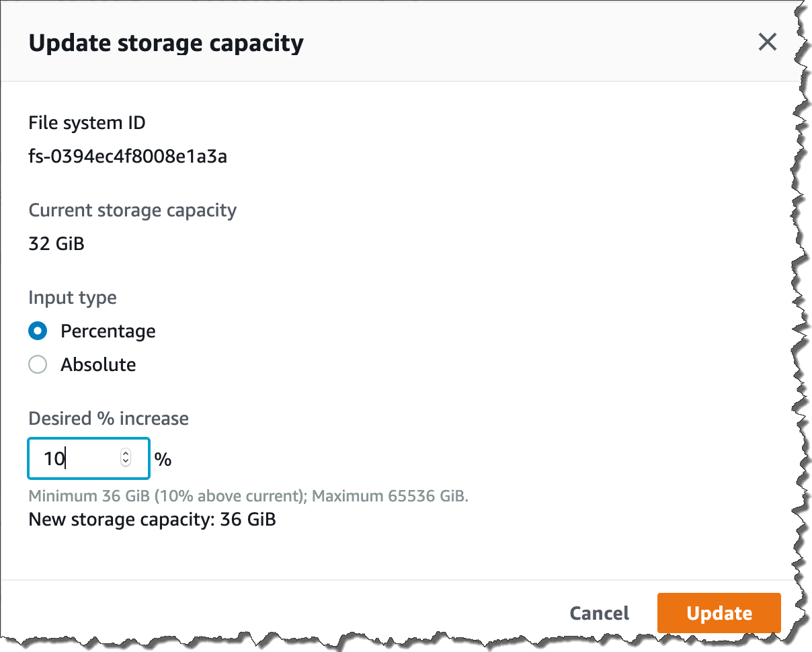Click the New storage capacity: 36 GiB text

point(152,520)
